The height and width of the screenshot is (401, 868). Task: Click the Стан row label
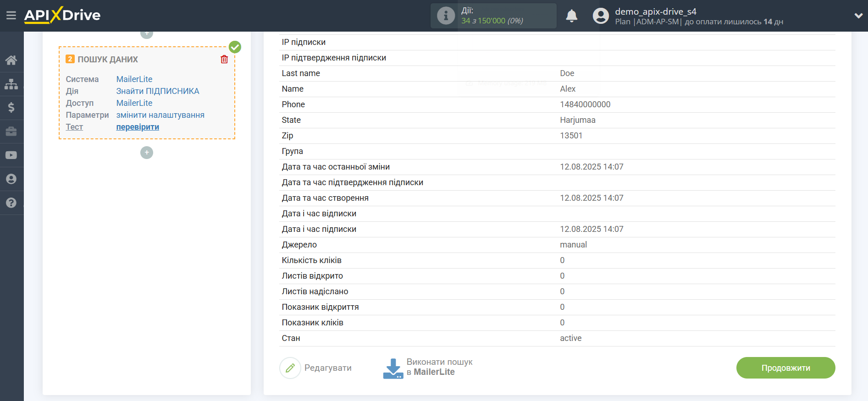coord(291,338)
